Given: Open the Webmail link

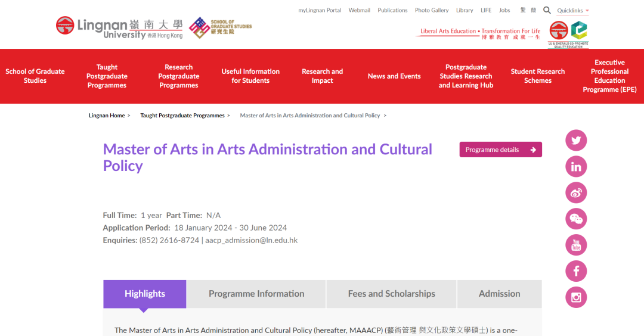Looking at the screenshot, I should [x=360, y=10].
